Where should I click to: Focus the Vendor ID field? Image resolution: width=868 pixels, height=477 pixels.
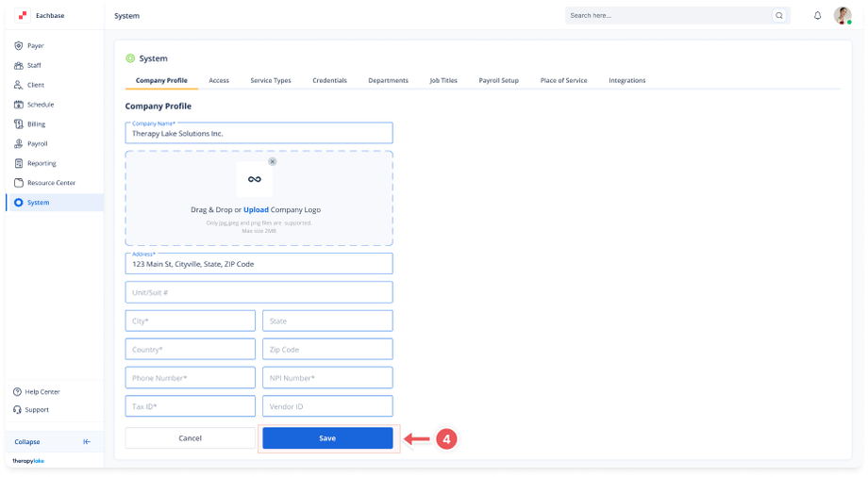[327, 406]
